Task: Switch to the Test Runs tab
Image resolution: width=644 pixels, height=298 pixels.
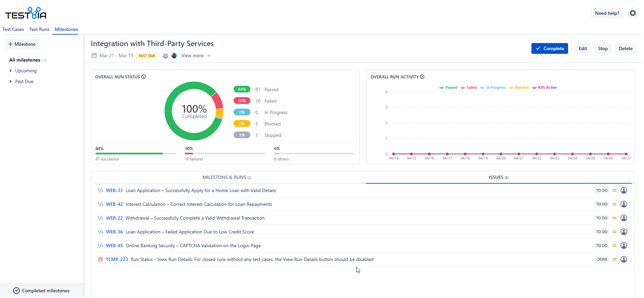Action: (x=39, y=29)
